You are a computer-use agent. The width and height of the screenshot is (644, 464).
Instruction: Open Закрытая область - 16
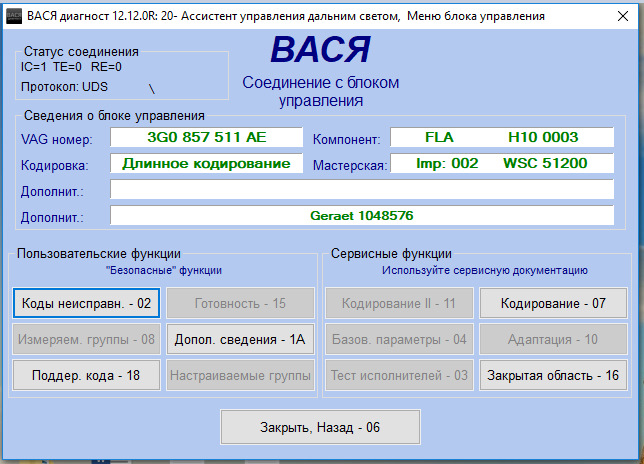553,375
